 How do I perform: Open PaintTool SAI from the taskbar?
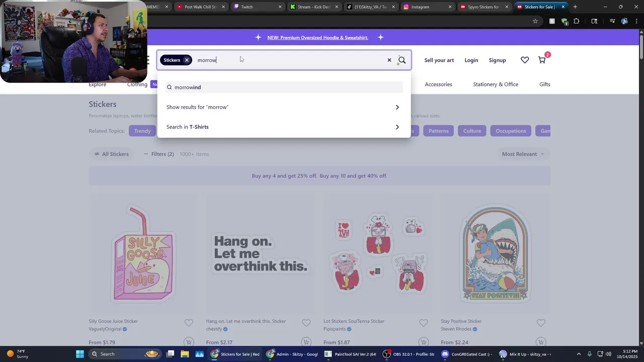coord(351,354)
